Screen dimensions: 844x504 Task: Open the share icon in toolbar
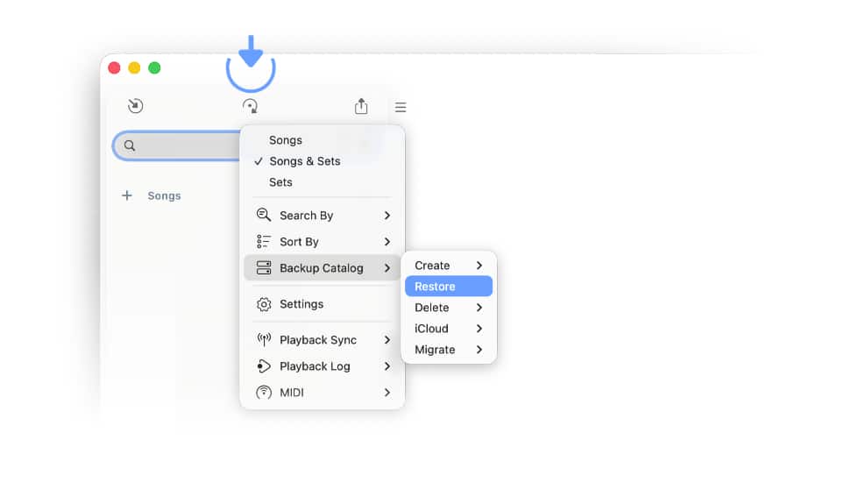361,106
